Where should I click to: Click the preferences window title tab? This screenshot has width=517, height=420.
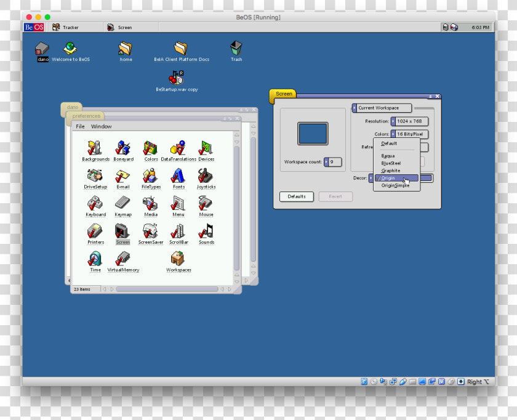[86, 116]
